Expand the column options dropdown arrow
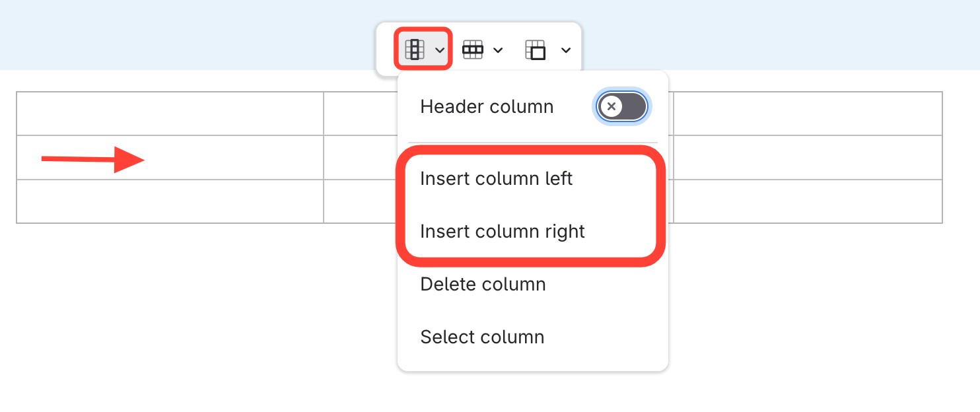The image size is (980, 412). pos(440,50)
